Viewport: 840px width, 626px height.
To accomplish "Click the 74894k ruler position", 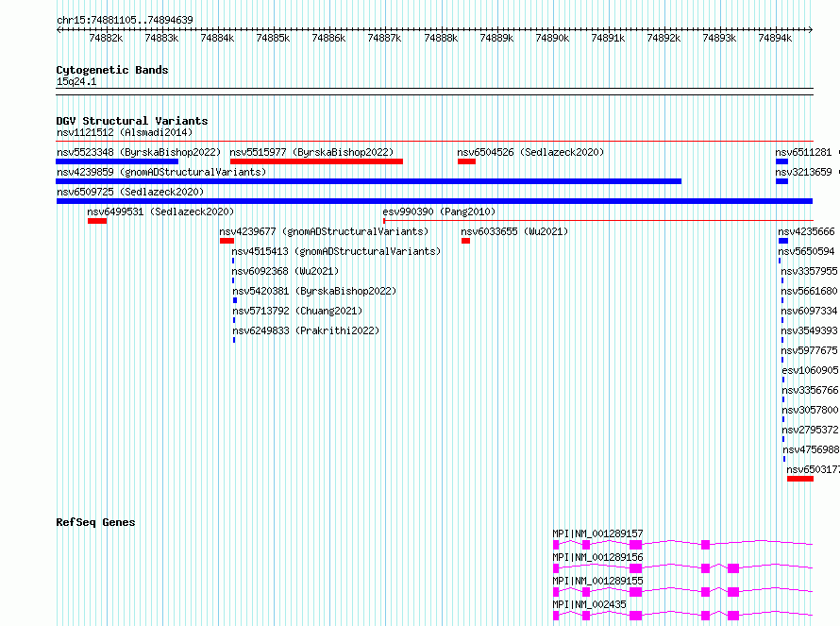I will pos(775,38).
